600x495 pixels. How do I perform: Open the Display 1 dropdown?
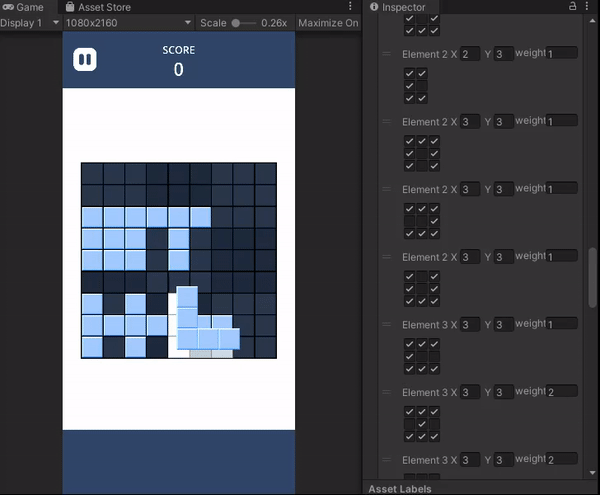[30, 23]
